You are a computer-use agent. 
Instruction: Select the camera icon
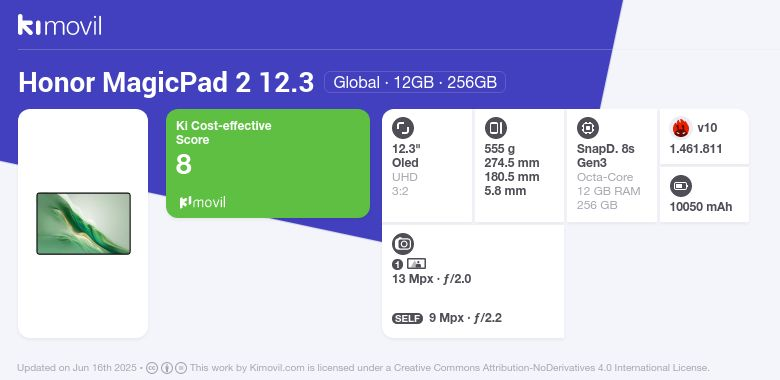point(403,244)
